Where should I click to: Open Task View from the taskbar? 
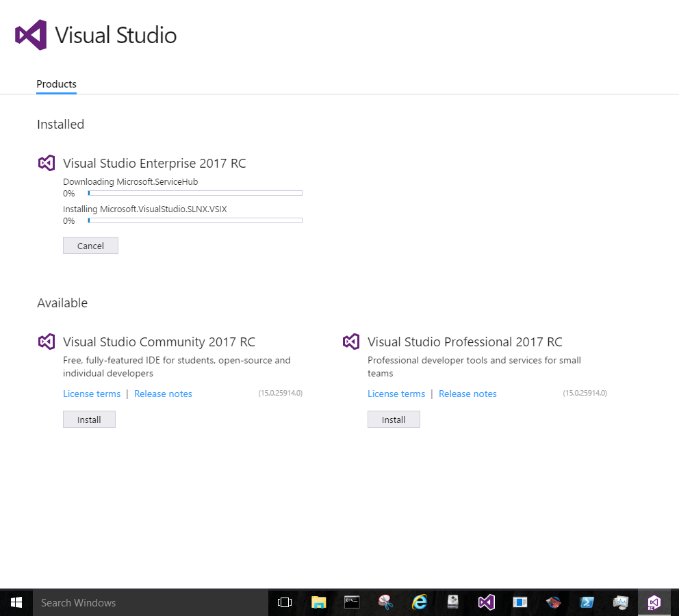click(285, 602)
